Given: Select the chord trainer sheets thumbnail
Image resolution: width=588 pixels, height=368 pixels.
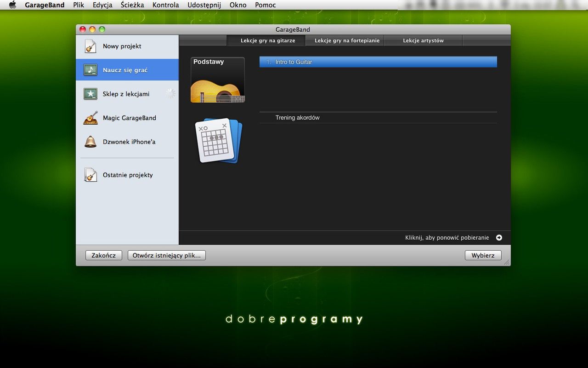Looking at the screenshot, I should click(218, 140).
